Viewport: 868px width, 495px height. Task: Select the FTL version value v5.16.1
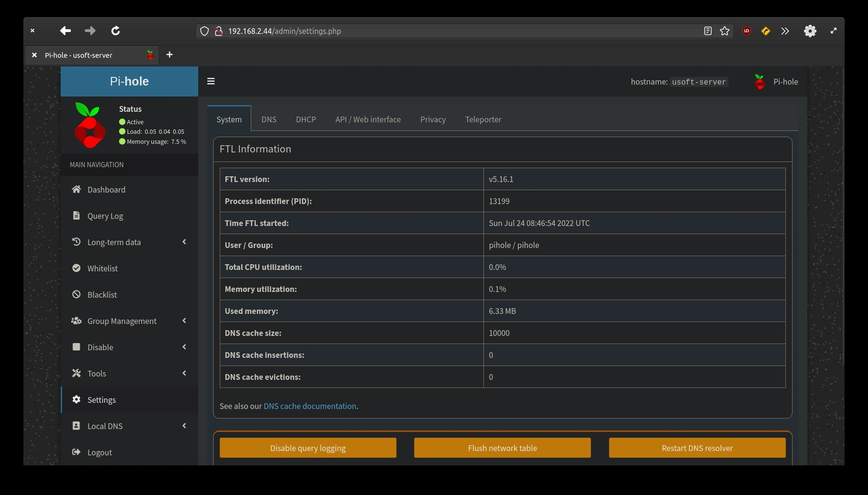(x=501, y=179)
